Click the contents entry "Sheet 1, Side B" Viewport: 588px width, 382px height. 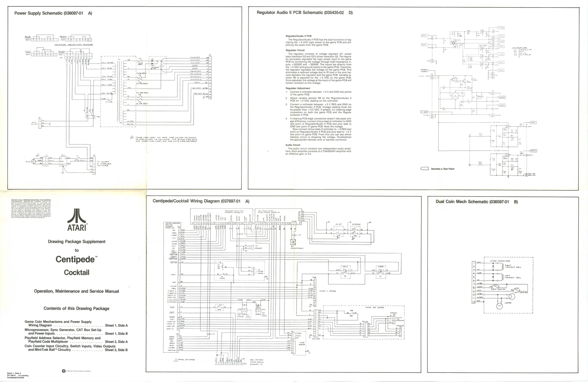116,334
